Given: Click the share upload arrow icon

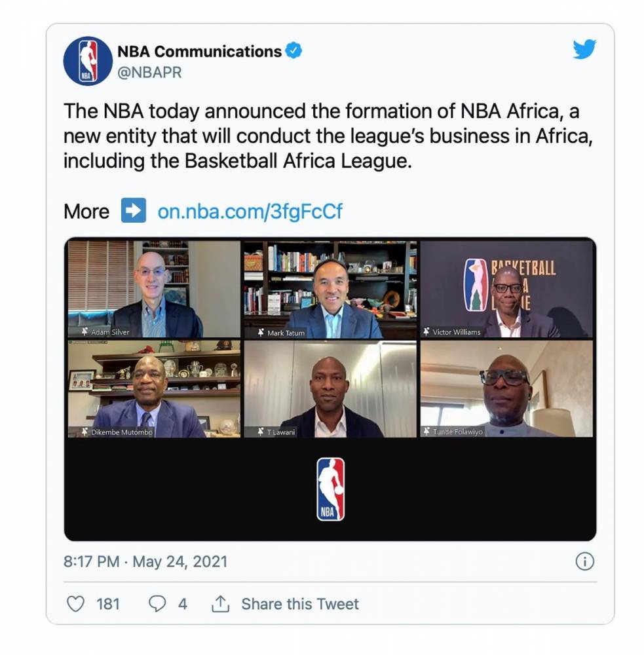Looking at the screenshot, I should (221, 604).
